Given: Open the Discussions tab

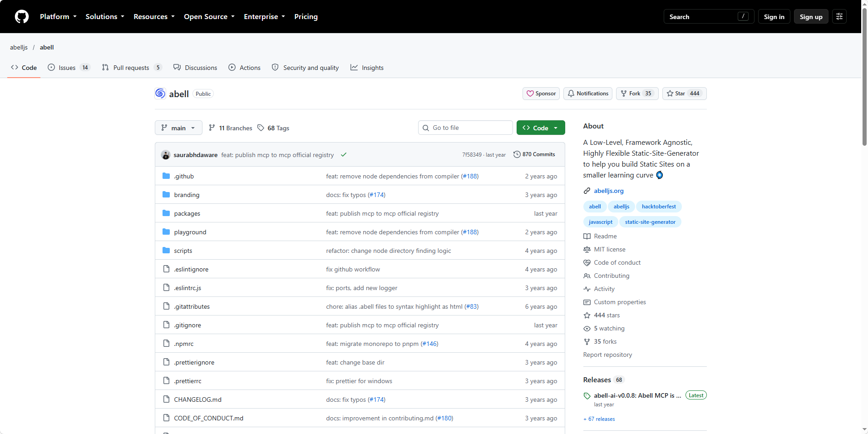Looking at the screenshot, I should (195, 68).
